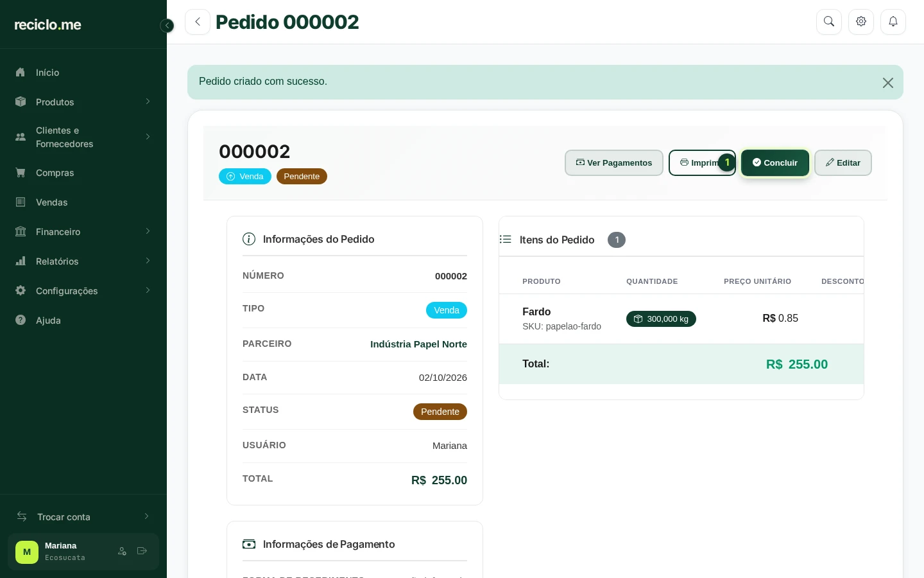This screenshot has height=578, width=924.
Task: Click the Ver Pagamentos button
Action: 614,163
